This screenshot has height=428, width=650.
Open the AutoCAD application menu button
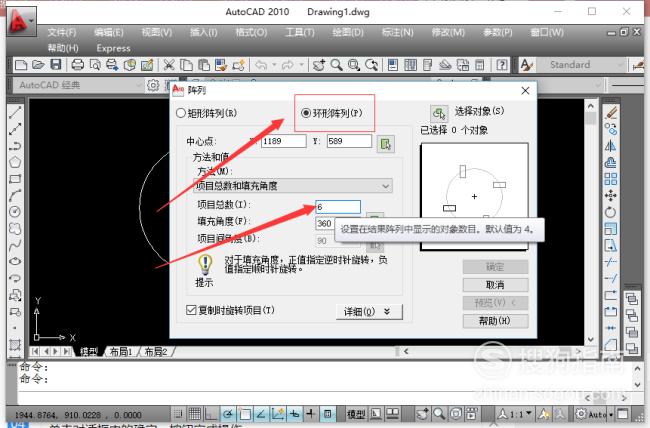[21, 20]
